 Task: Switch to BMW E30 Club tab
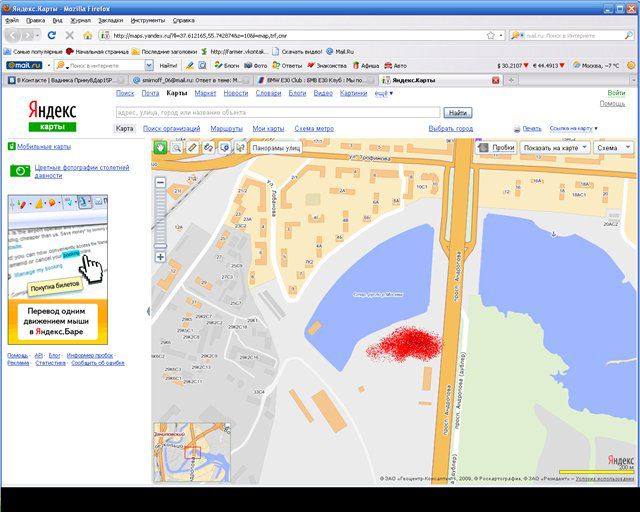pos(316,80)
